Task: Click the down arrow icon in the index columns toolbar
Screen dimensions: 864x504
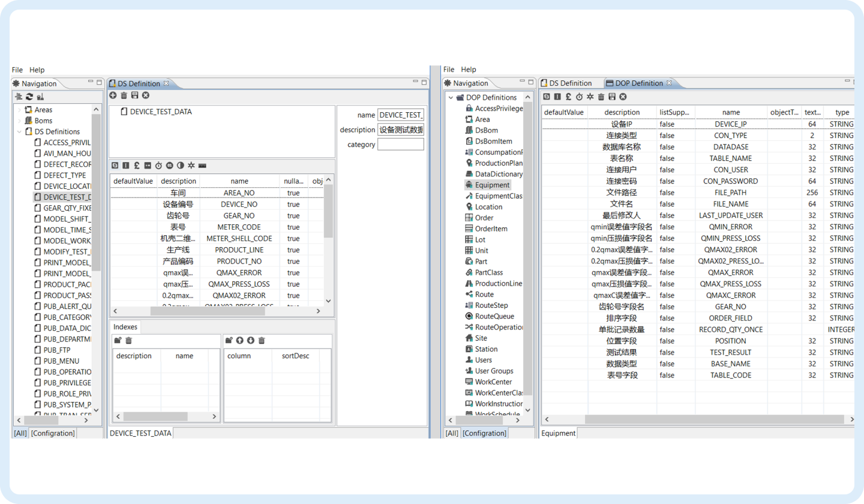Action: (x=250, y=340)
